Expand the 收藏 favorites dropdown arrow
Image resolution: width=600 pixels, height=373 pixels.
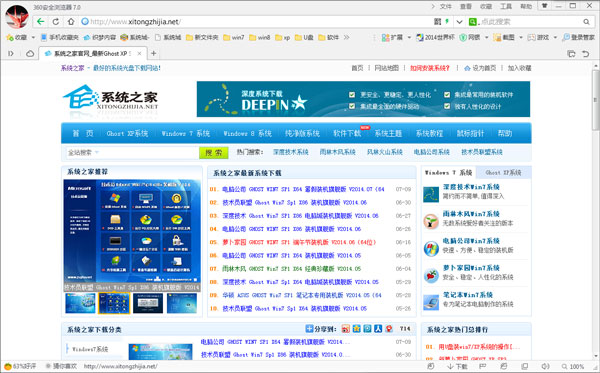tap(33, 37)
